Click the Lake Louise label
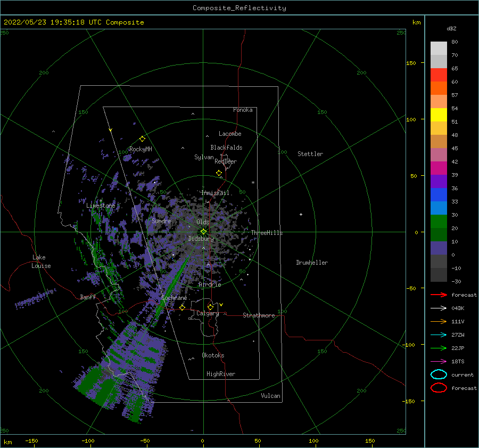The height and width of the screenshot is (448, 479). pyautogui.click(x=41, y=262)
